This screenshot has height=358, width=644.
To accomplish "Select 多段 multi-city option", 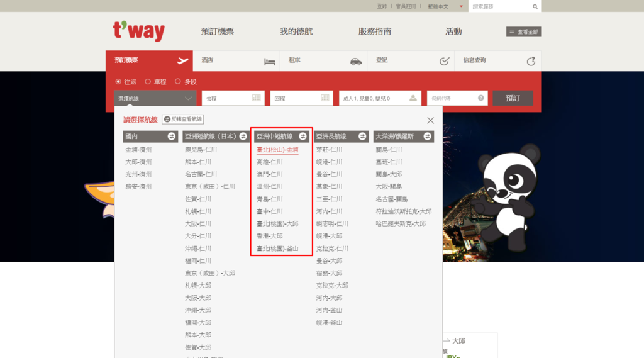I will (x=177, y=81).
